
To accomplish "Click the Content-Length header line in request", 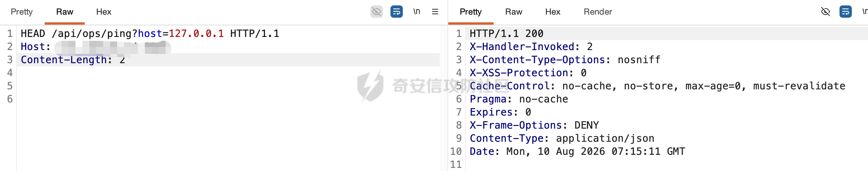I will (x=73, y=60).
